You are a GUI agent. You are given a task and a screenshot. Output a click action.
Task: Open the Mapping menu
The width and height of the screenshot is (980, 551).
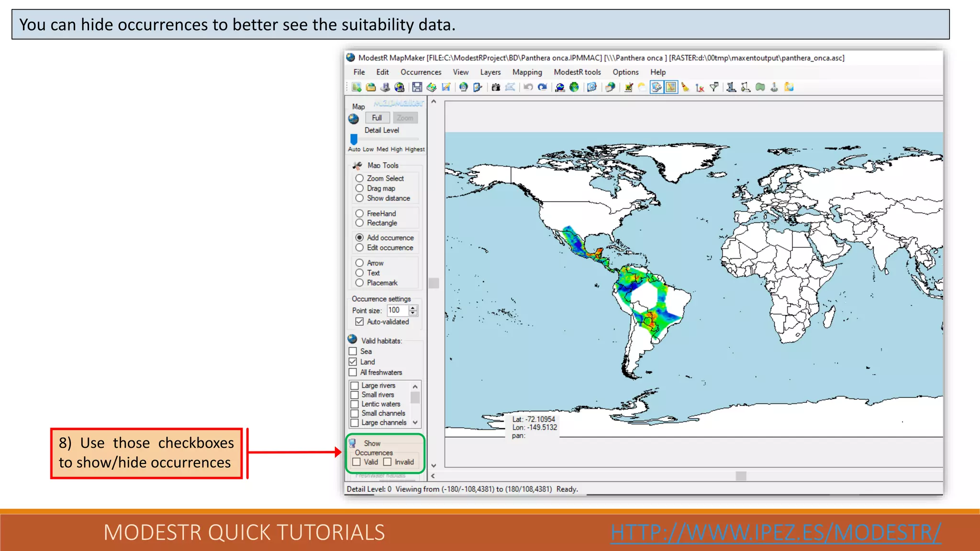click(527, 72)
